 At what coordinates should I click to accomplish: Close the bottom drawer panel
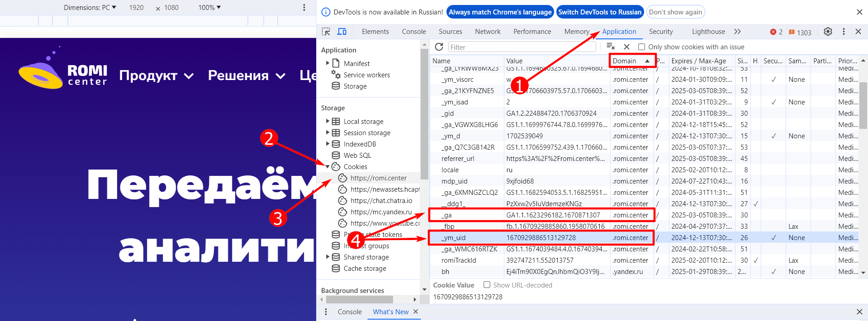(859, 312)
